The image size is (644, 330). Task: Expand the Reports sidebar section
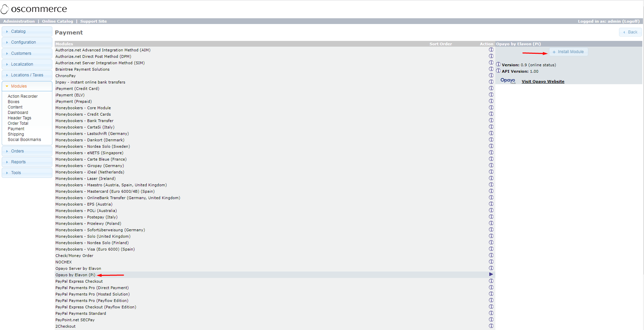click(27, 162)
